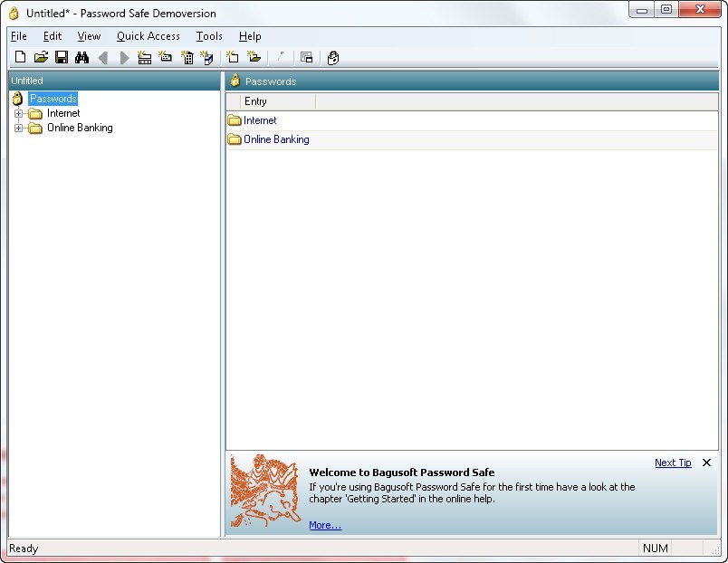This screenshot has width=728, height=563.
Task: Click Online Banking folder icon in right list
Action: coord(235,139)
